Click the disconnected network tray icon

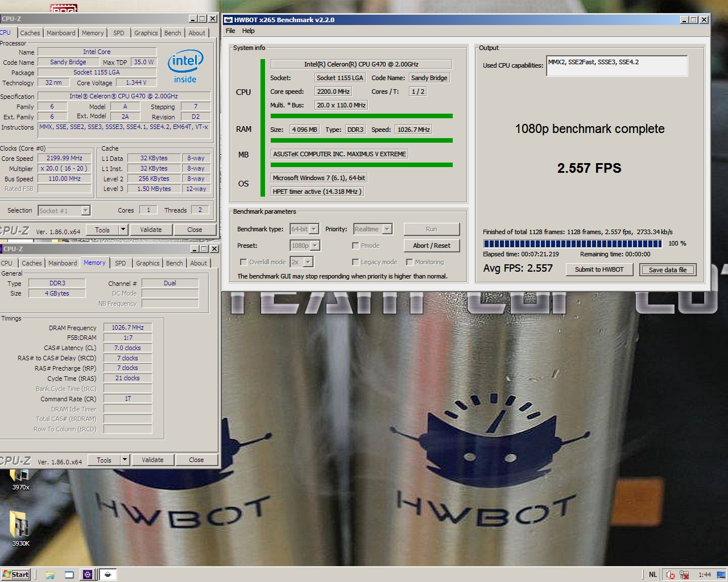tap(684, 575)
